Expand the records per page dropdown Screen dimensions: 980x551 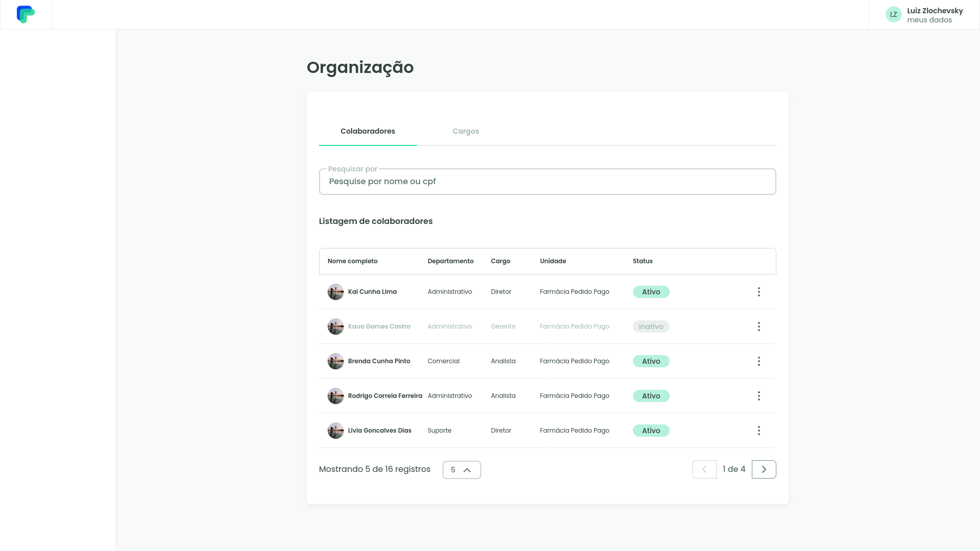pyautogui.click(x=461, y=470)
